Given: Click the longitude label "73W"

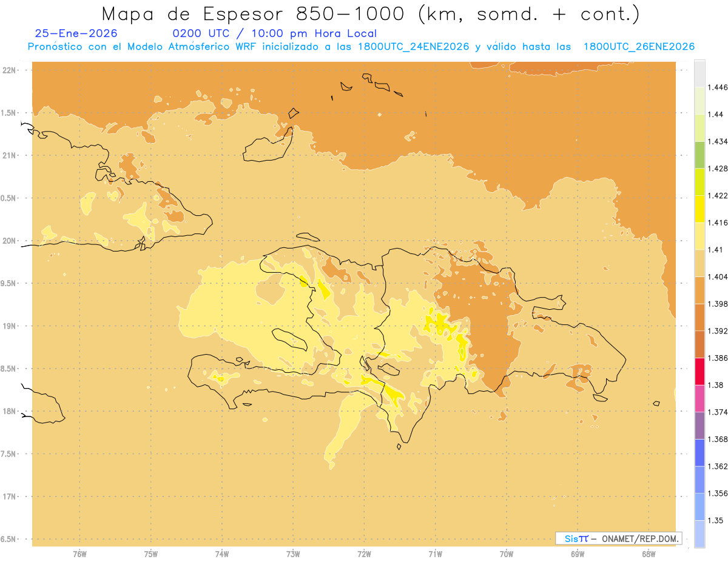Looking at the screenshot, I should tap(293, 554).
